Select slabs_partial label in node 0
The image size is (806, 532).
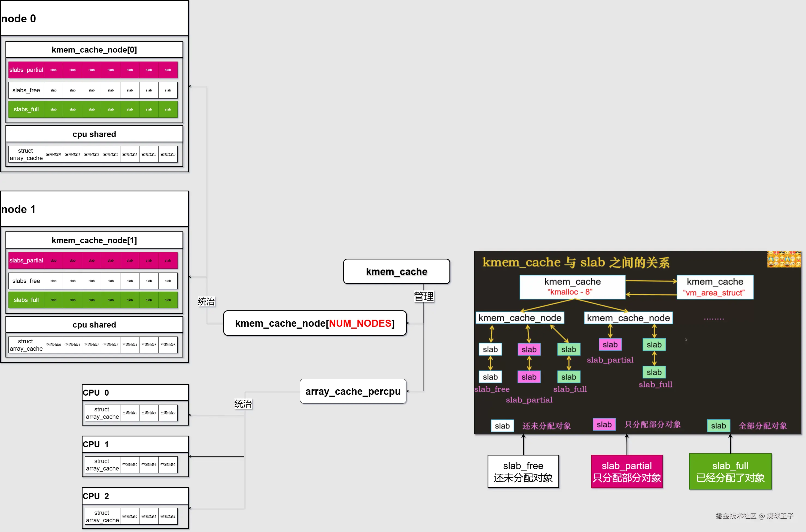[x=26, y=70]
